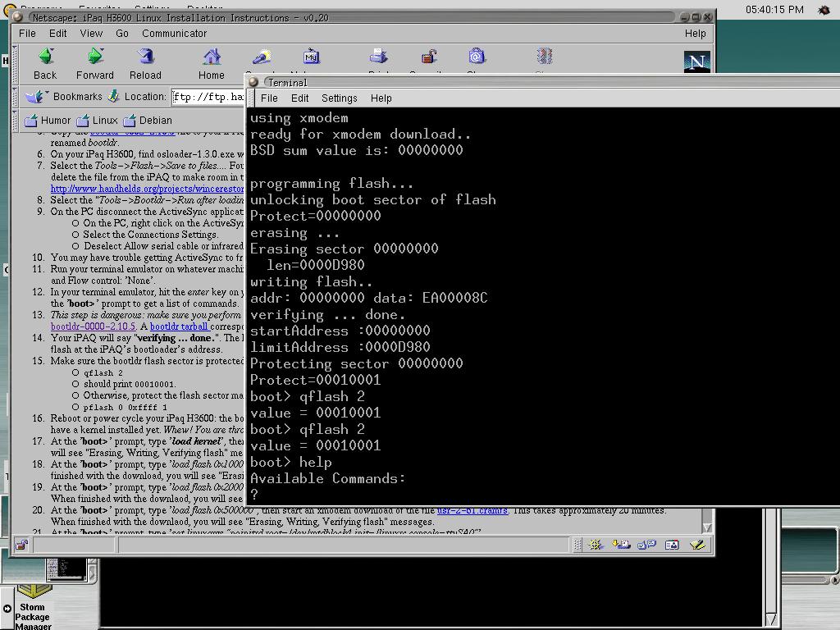Follow the handhelds.org wincerestore link
The width and height of the screenshot is (840, 630).
(x=148, y=189)
